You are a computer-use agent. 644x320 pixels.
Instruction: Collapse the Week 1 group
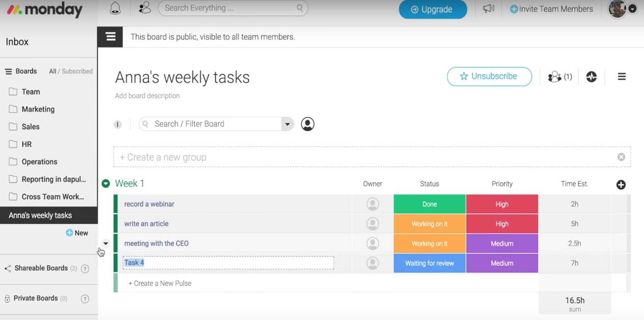point(105,184)
